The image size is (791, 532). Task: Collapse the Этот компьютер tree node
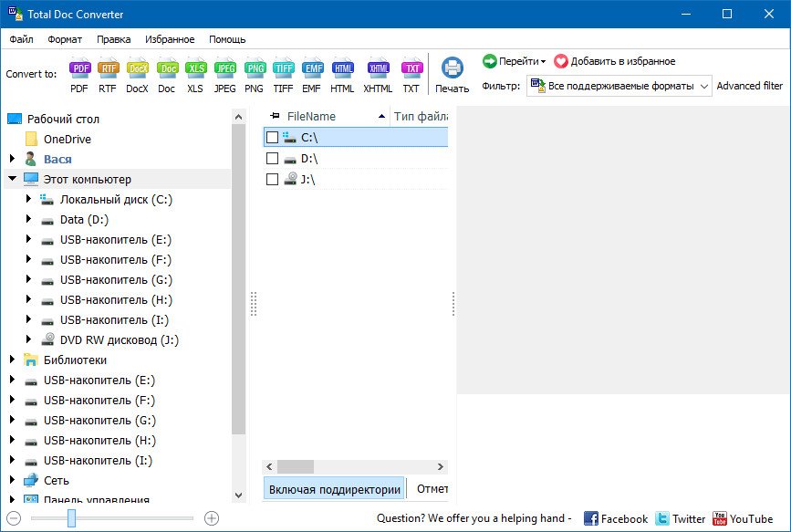(13, 179)
